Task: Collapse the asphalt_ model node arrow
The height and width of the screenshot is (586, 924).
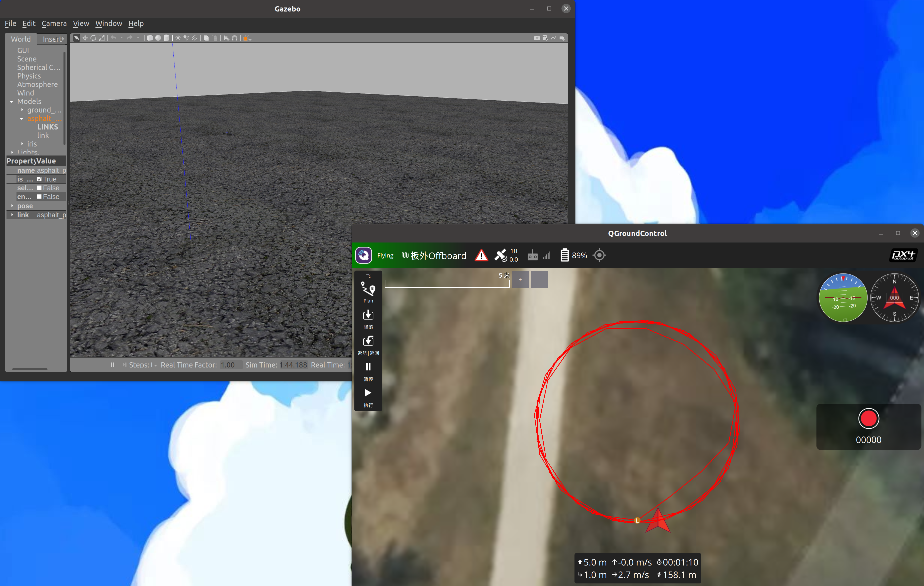Action: (x=21, y=119)
